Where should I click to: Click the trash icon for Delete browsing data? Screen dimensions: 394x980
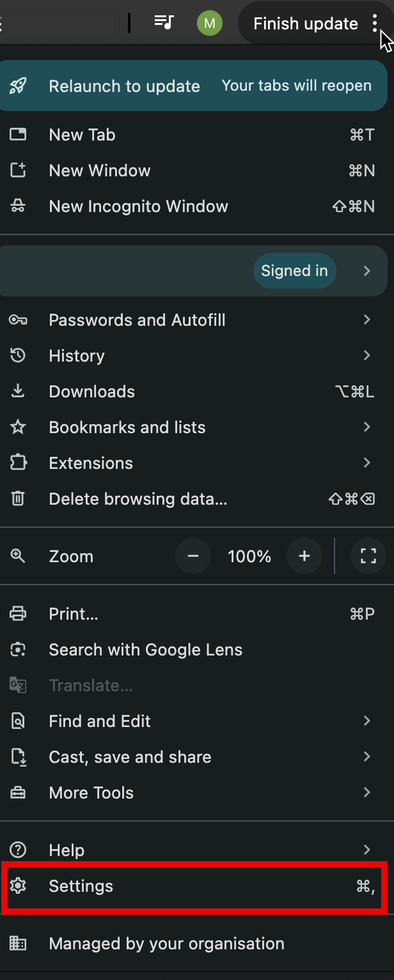pyautogui.click(x=18, y=499)
